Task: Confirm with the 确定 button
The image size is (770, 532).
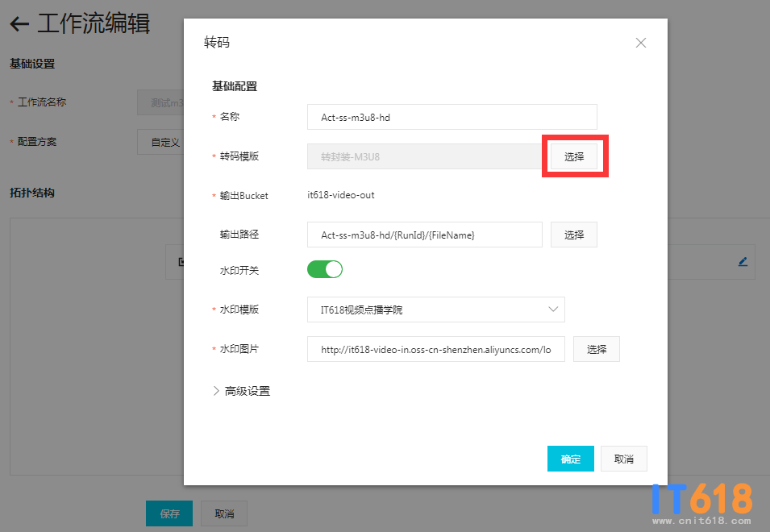Action: point(571,459)
